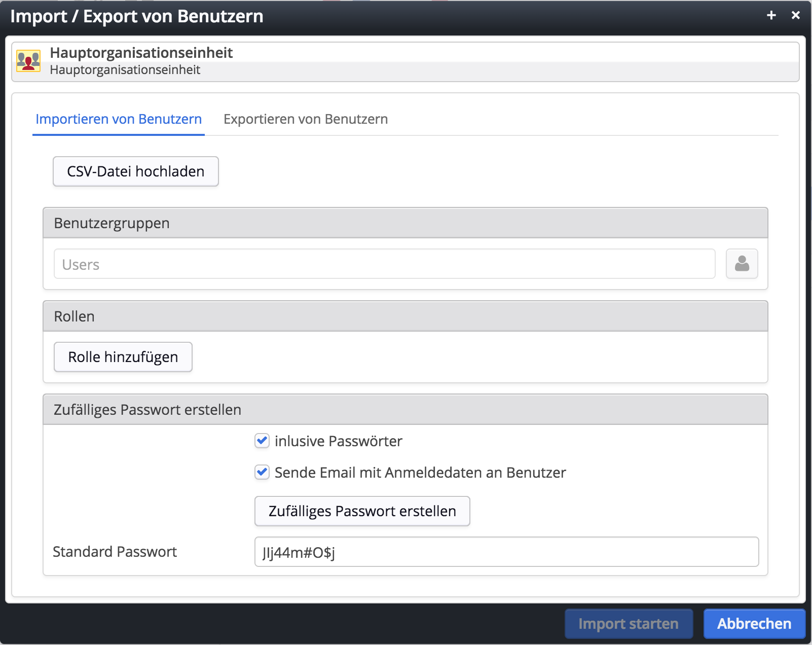
Task: Maximize the dialog with the plus icon
Action: [771, 16]
